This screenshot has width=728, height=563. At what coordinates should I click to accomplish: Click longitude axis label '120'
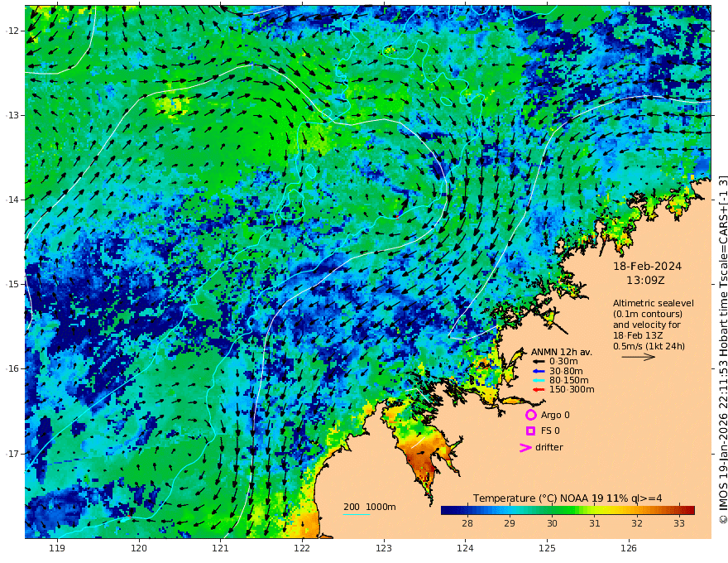(x=139, y=548)
